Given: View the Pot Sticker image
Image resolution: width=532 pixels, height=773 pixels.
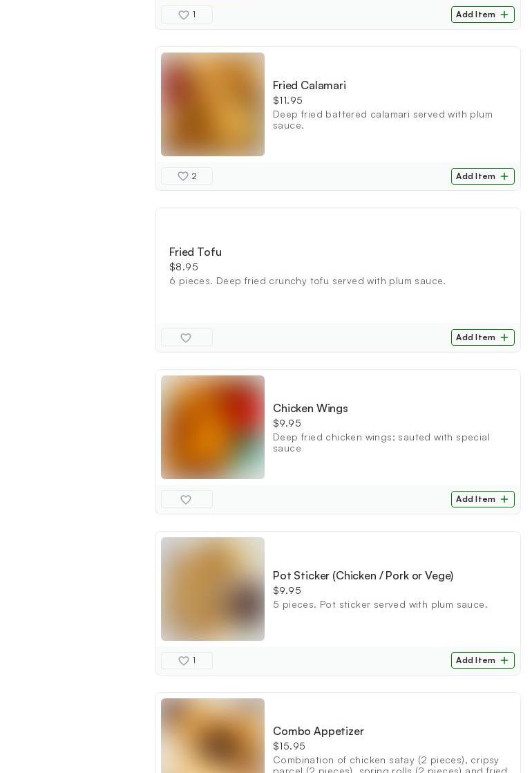Looking at the screenshot, I should [213, 589].
